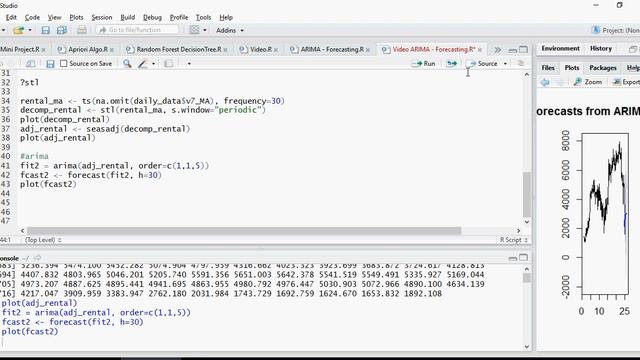Re-run previous code region icon
Screen dimensions: 640x360
[452, 64]
